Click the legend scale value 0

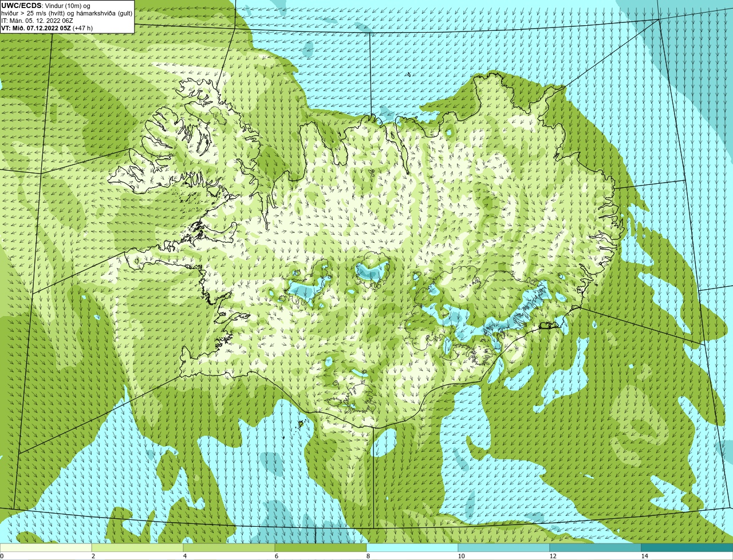point(2,556)
